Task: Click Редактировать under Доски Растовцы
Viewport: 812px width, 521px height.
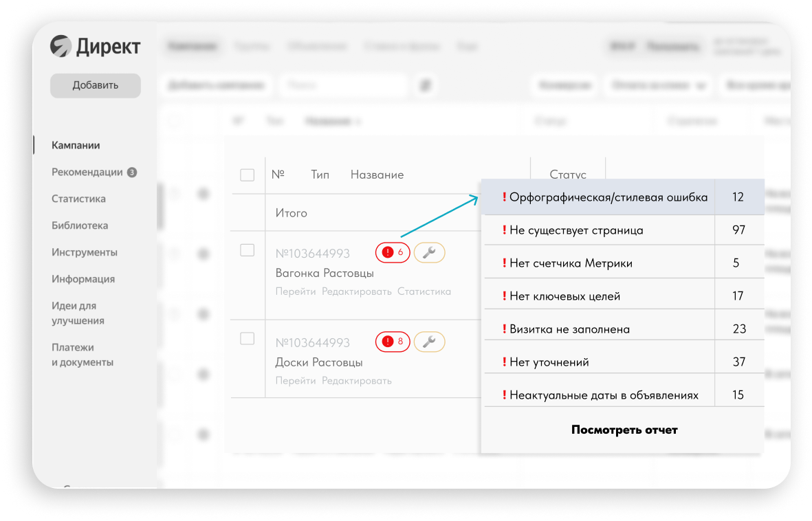Action: click(356, 381)
